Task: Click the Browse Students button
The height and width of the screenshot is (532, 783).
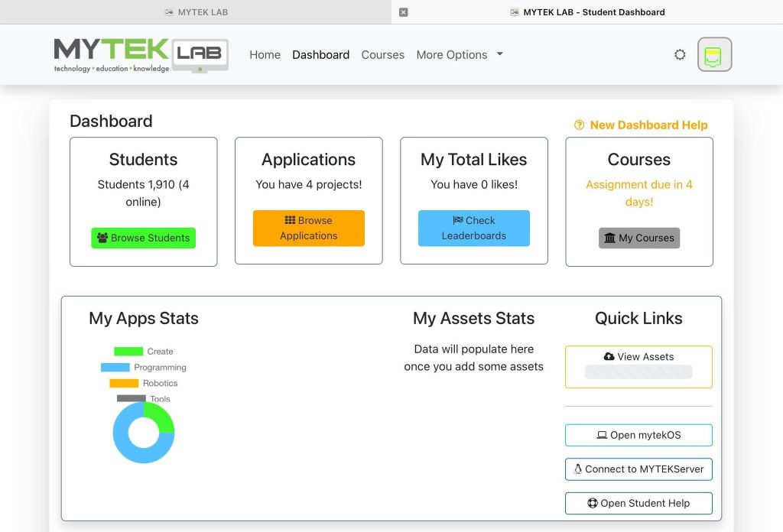Action: (x=143, y=238)
